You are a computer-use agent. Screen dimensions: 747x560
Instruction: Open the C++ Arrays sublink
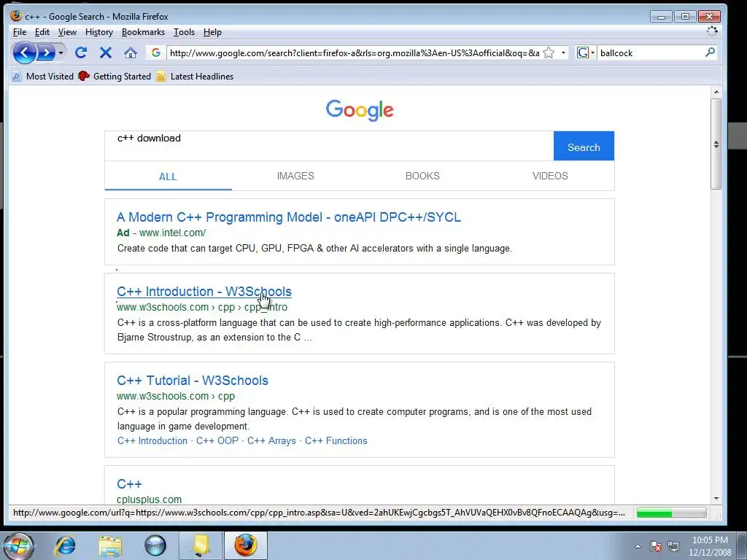[271, 441]
